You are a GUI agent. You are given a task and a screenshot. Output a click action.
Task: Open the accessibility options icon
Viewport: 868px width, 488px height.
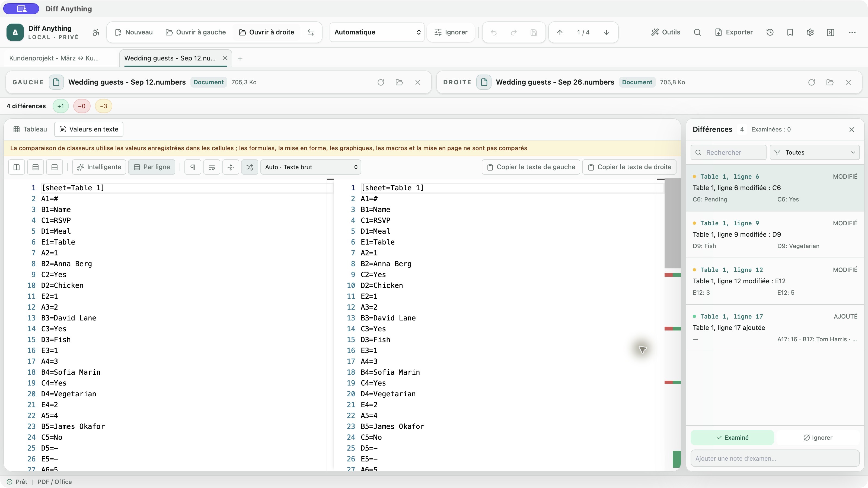96,32
